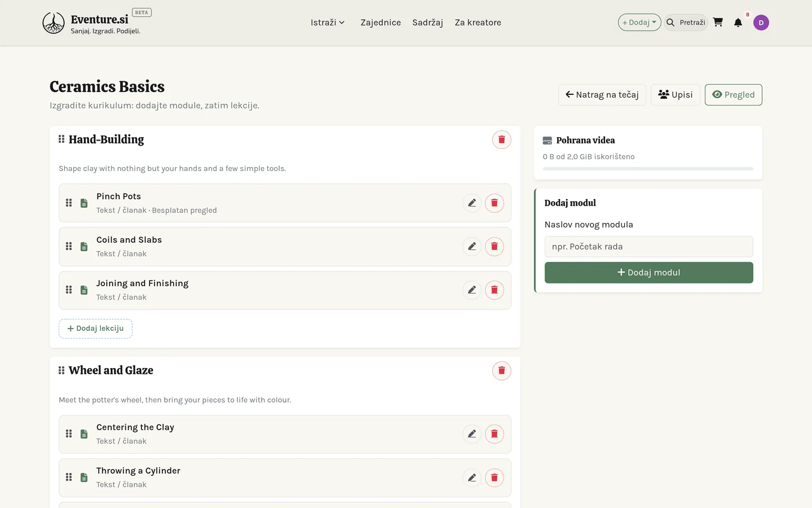Go back via Natrag na tečaj

click(x=602, y=95)
